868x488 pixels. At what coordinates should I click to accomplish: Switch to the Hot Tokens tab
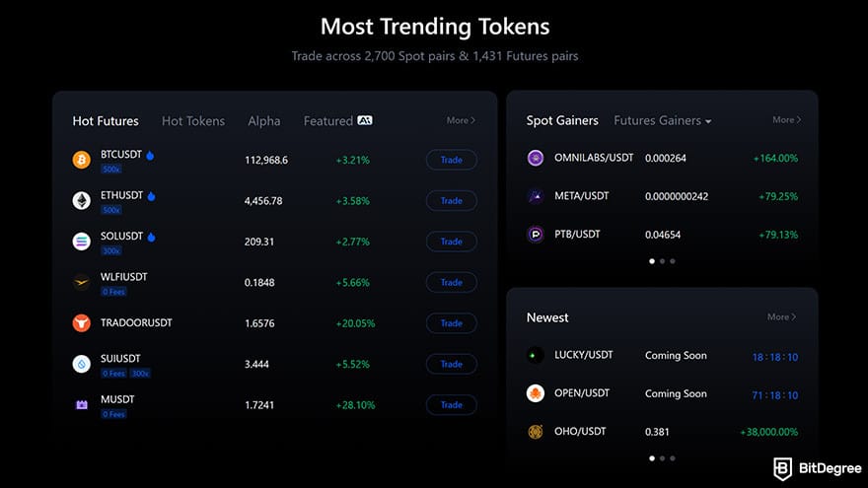click(x=193, y=121)
